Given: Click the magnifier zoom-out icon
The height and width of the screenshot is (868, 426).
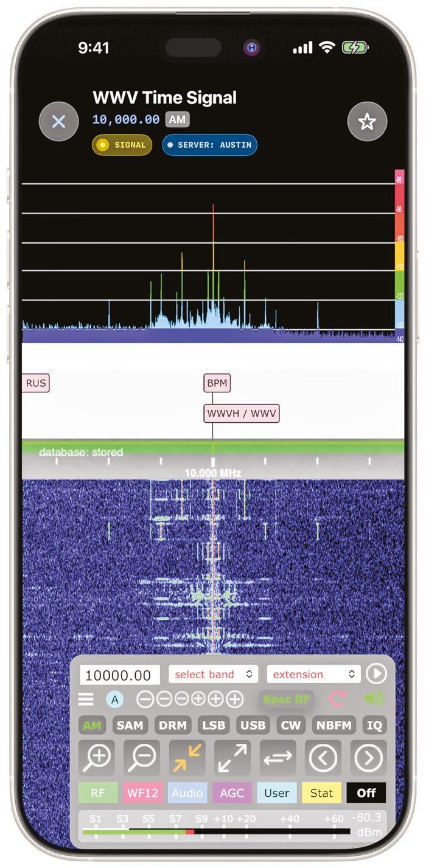Looking at the screenshot, I should (x=142, y=758).
